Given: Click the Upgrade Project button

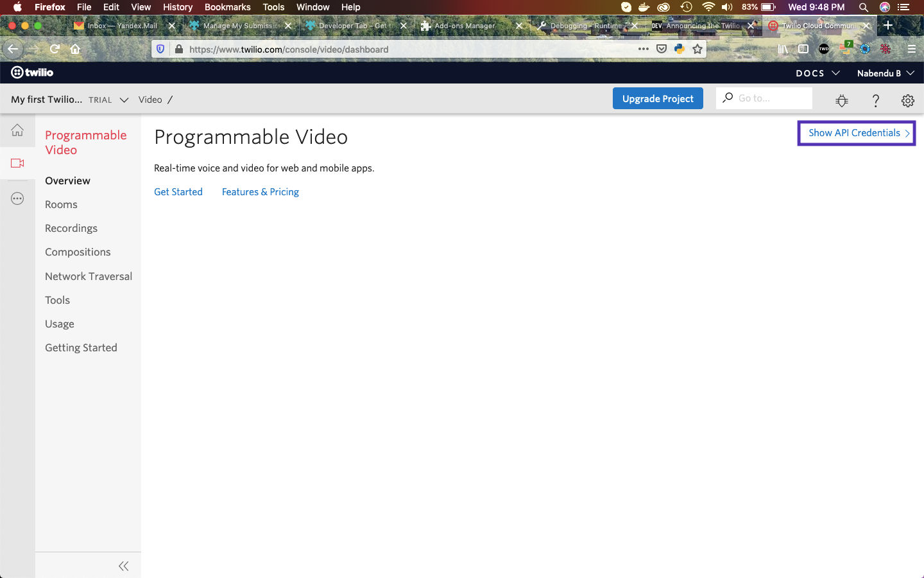Looking at the screenshot, I should point(658,98).
